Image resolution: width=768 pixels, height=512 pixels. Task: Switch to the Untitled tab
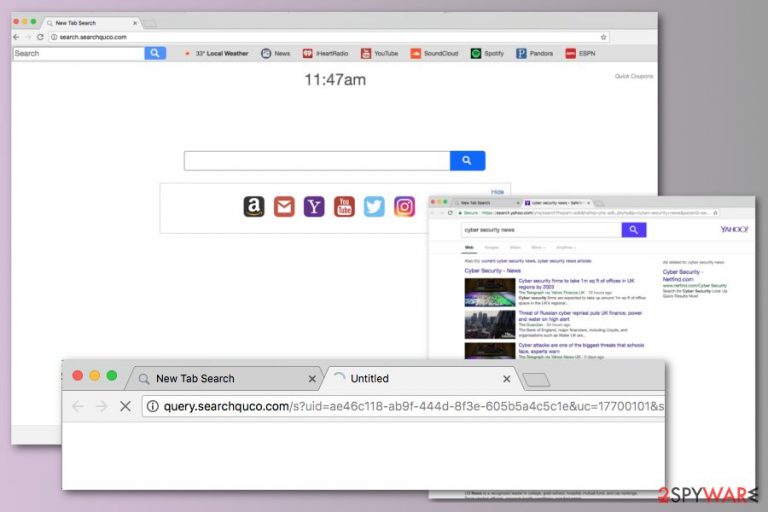419,379
